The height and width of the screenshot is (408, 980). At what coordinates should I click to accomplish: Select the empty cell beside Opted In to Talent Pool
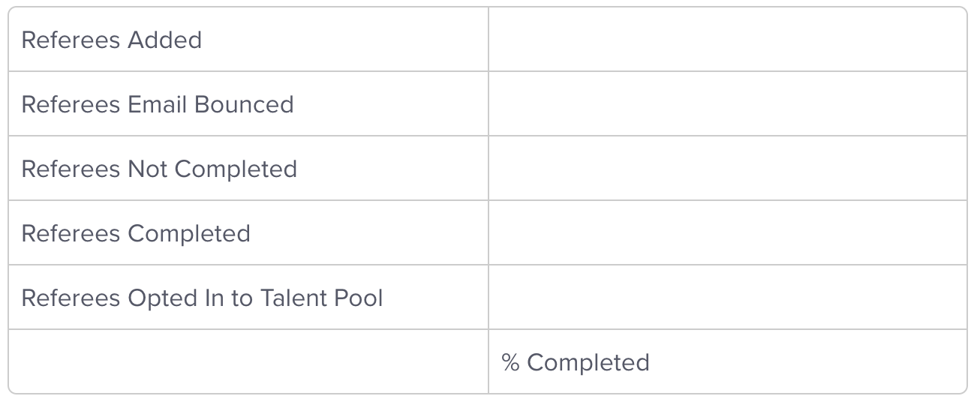point(727,298)
